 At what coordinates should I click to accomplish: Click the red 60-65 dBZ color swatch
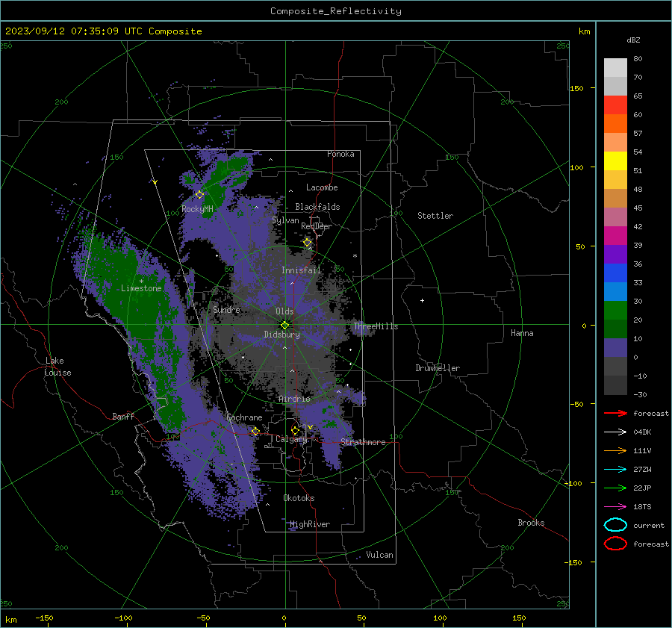(615, 105)
